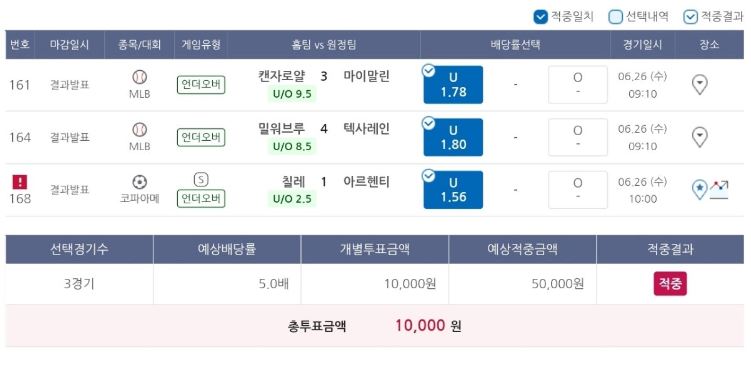
Task: Open starred location pin for game 168
Action: coord(699,190)
